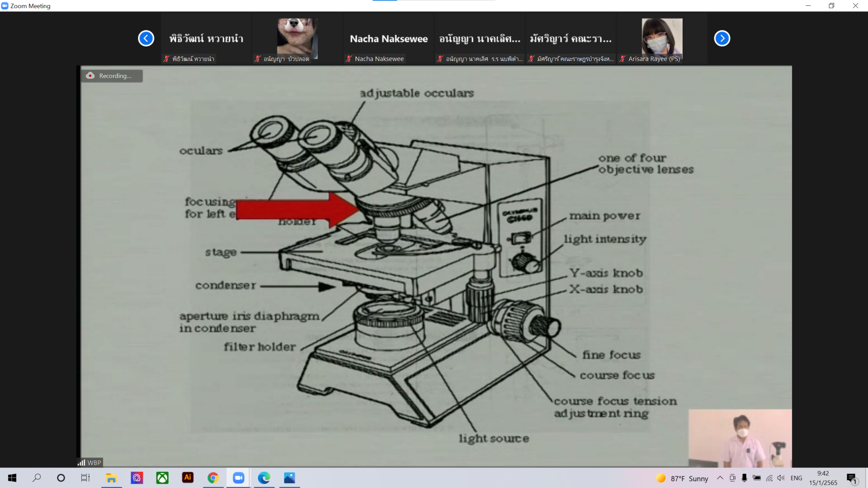Open Windows Task View button

click(85, 478)
